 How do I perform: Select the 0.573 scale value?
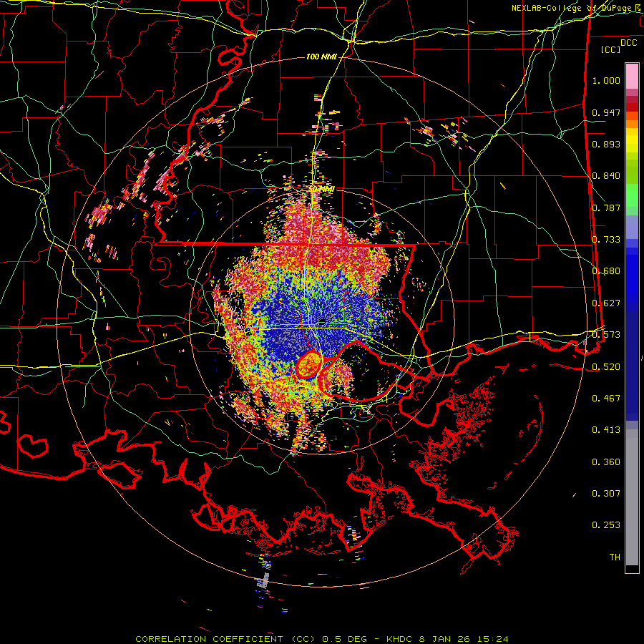point(606,335)
